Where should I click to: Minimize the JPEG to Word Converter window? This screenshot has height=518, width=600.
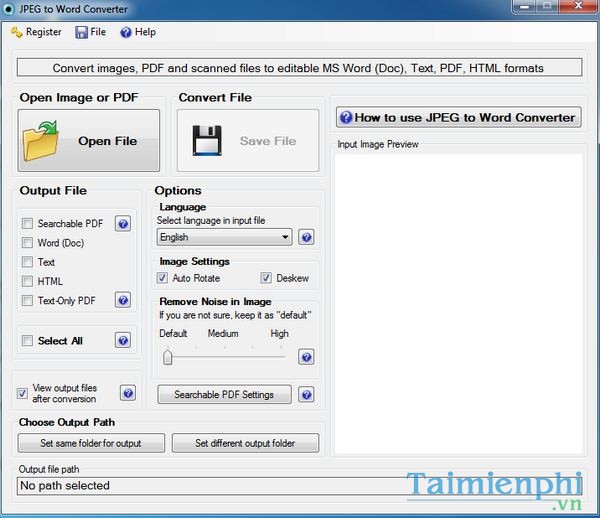click(526, 7)
